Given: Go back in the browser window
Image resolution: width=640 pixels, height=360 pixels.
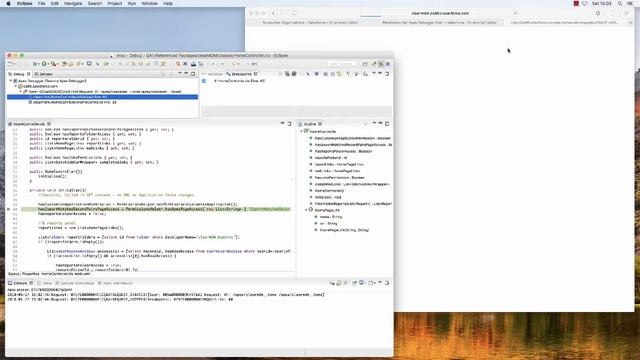Looking at the screenshot, I should click(x=274, y=13).
